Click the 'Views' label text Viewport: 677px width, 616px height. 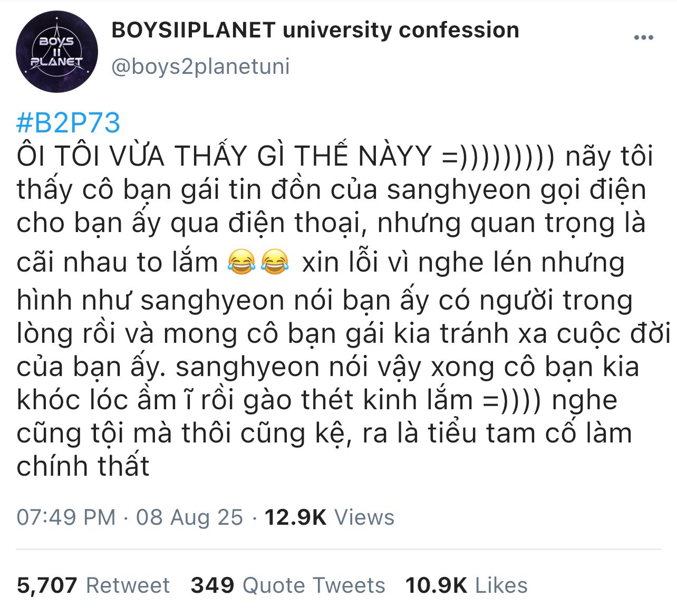pos(364,517)
